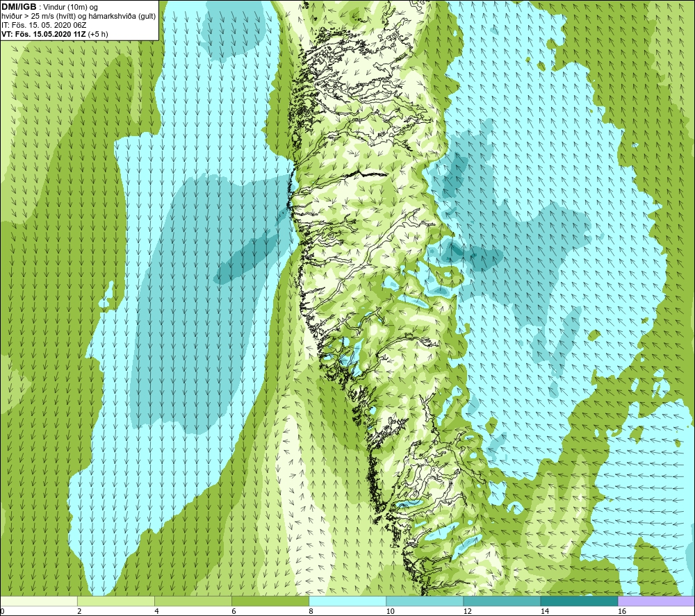Click the 'VT: Fös. 15.05.2020 11Z' line

pos(44,34)
